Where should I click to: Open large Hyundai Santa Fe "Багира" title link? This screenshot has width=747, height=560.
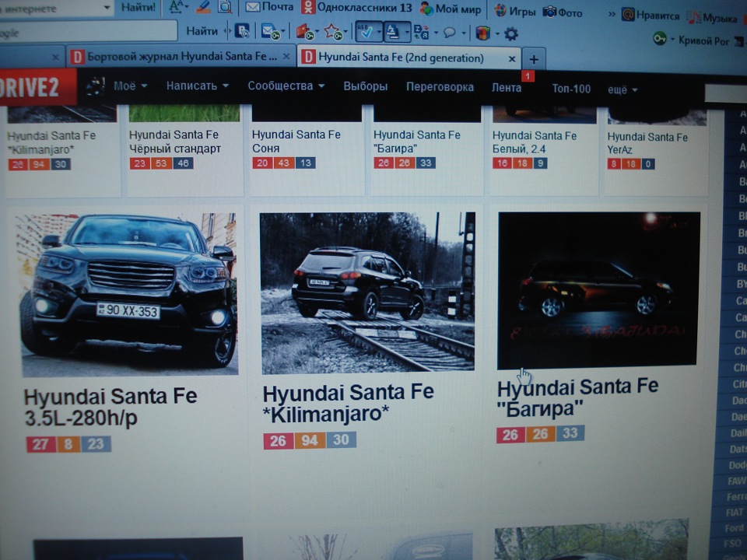(577, 397)
